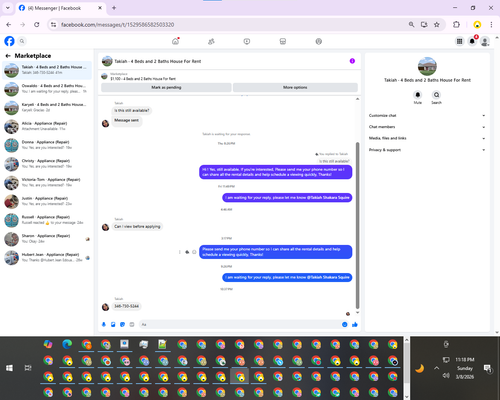Expand Media, files and links section

tap(427, 138)
